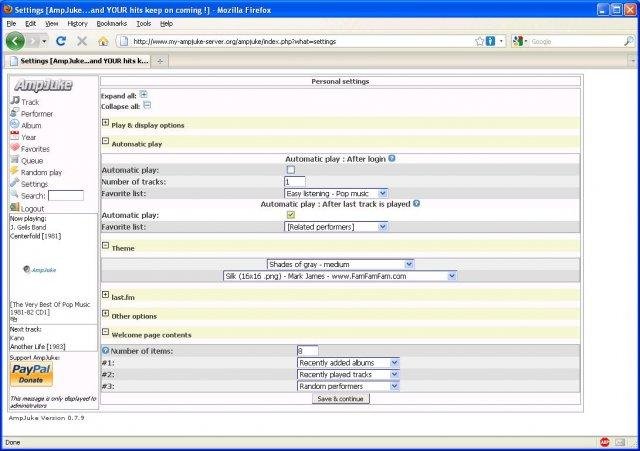Click the Firefox reload page icon
This screenshot has height=451, width=640.
61,41
